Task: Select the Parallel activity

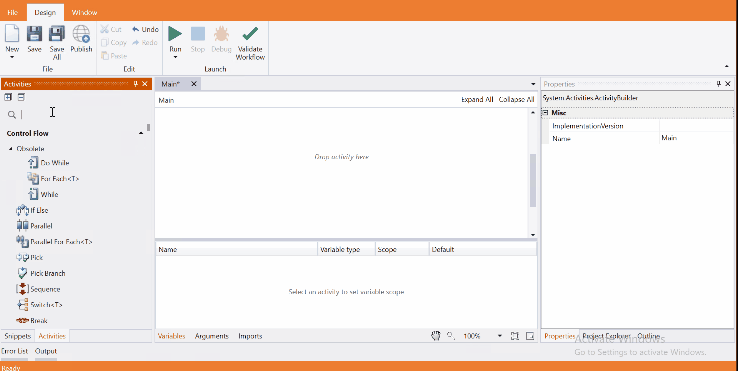Action: (34, 226)
